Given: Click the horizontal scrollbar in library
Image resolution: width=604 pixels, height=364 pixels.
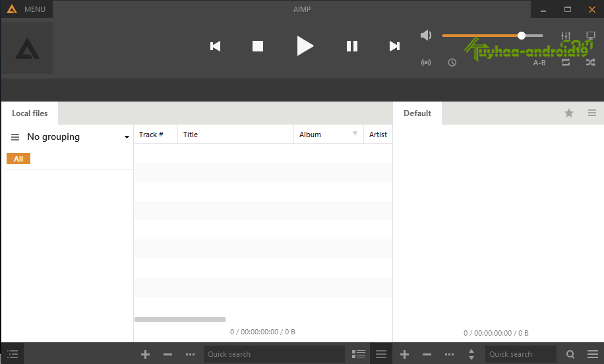Looking at the screenshot, I should click(180, 319).
